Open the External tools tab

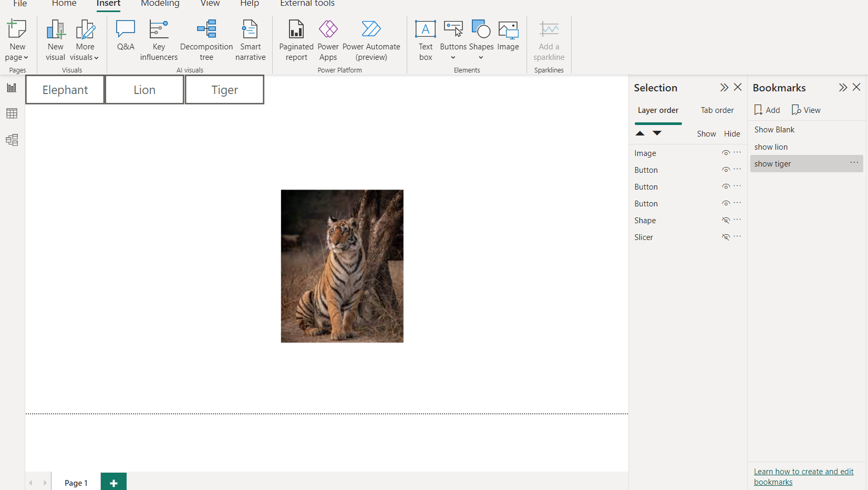point(307,4)
